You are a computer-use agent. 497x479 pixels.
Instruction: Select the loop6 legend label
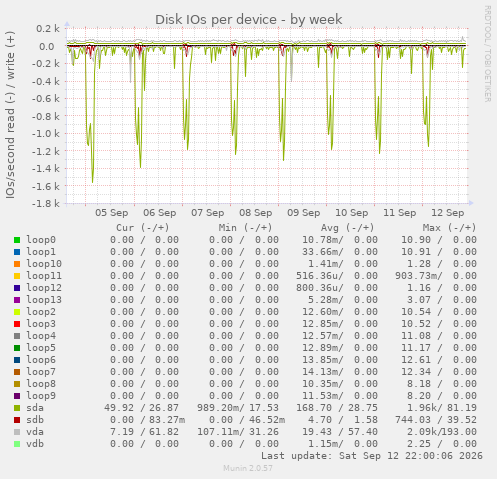click(x=41, y=360)
